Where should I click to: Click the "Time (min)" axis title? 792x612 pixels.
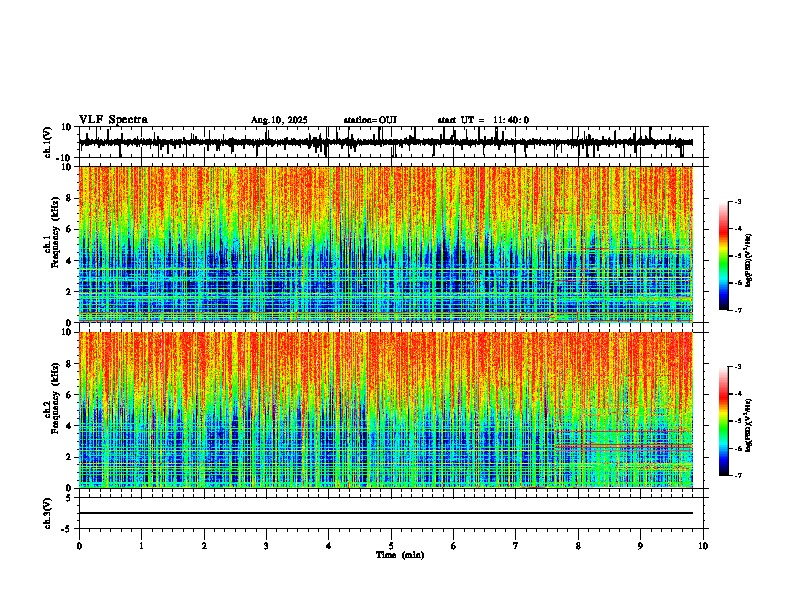click(x=400, y=555)
